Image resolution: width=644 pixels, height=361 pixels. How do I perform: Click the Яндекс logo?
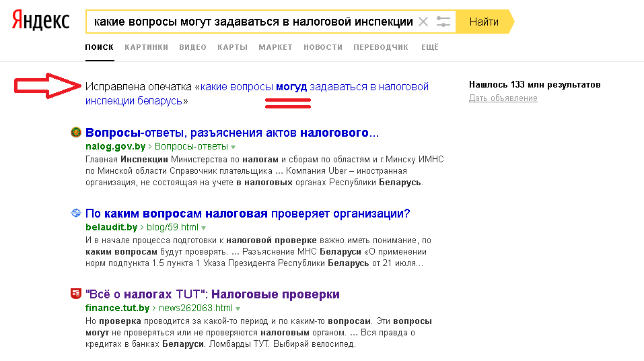pyautogui.click(x=41, y=22)
